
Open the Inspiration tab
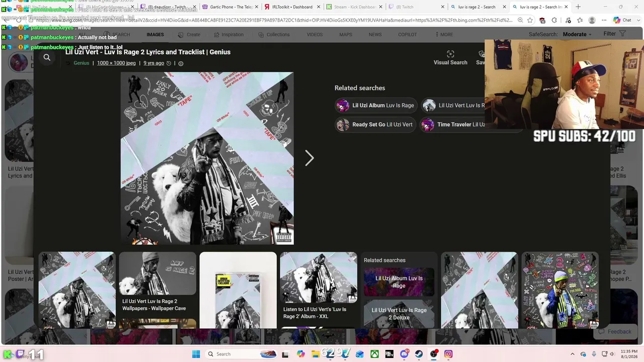coord(228,35)
